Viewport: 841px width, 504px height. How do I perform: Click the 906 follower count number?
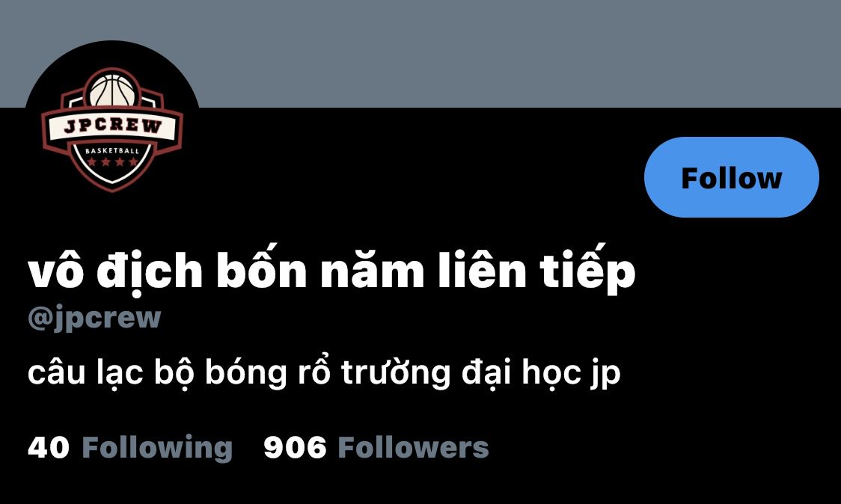[x=295, y=448]
